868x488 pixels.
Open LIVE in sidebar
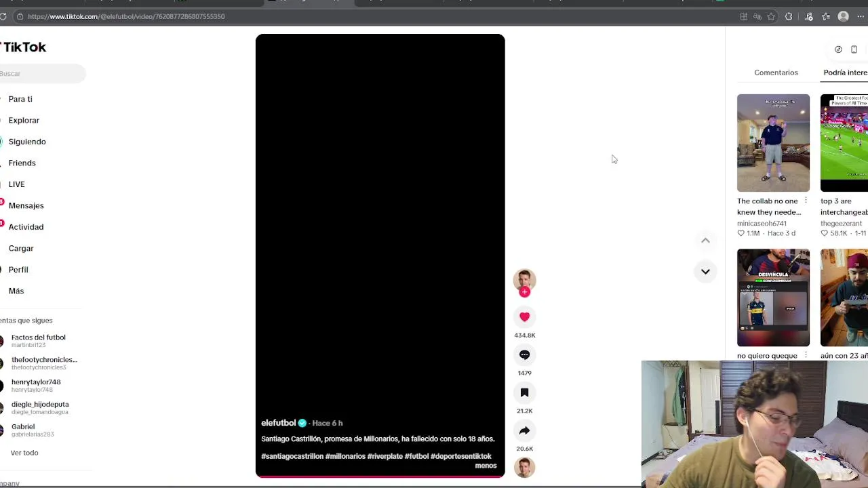[16, 184]
